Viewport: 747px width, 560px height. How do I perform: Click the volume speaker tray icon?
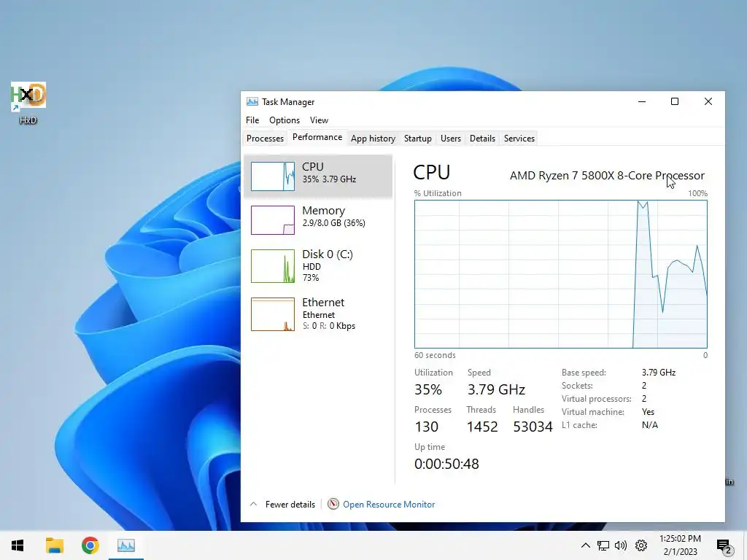(x=621, y=545)
